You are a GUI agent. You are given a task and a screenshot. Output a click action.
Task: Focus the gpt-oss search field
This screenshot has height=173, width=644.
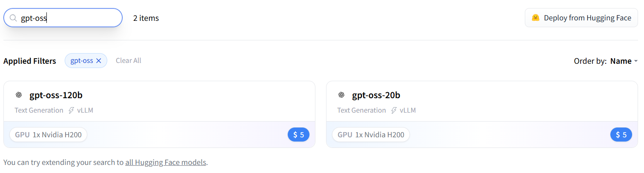point(63,18)
